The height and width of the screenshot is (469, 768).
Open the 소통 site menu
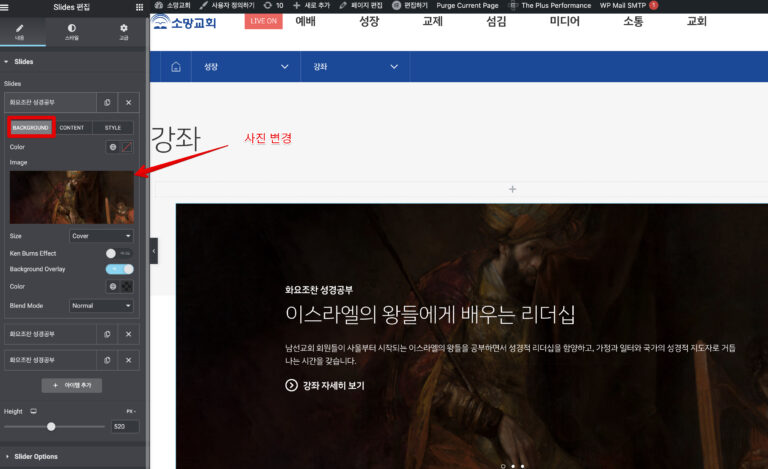[x=633, y=21]
